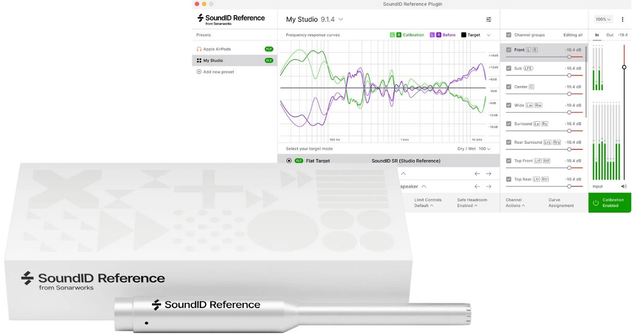Click the Rtf tag on Top Front row
644x335 pixels.
[x=546, y=161]
